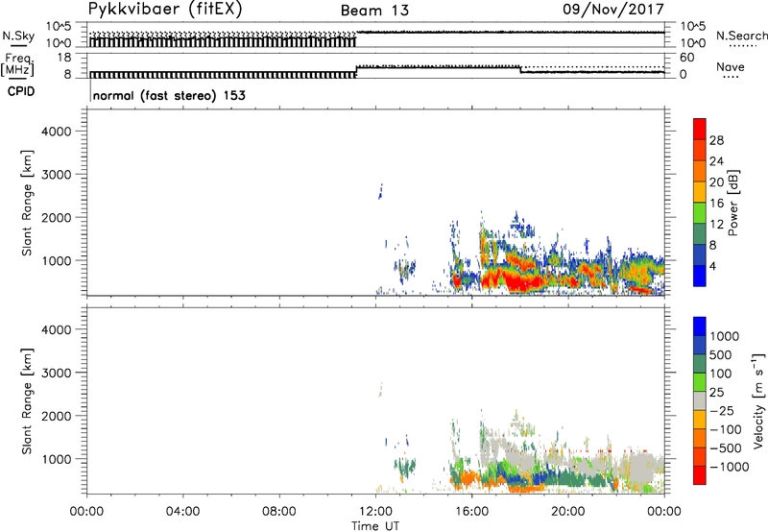Click Slant Range label of power panel
Image resolution: width=768 pixels, height=532 pixels.
[x=27, y=203]
